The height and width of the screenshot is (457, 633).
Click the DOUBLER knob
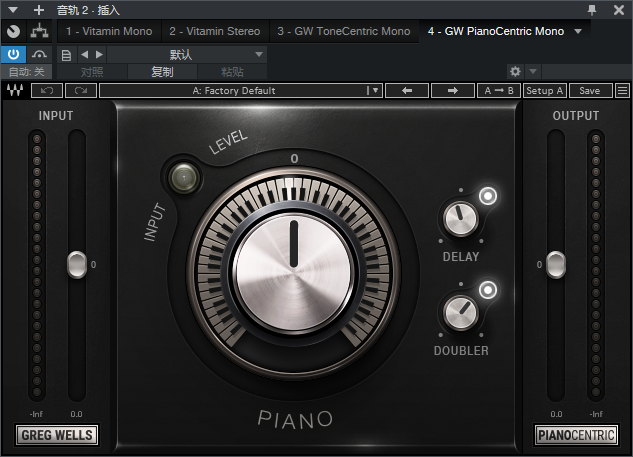point(460,312)
